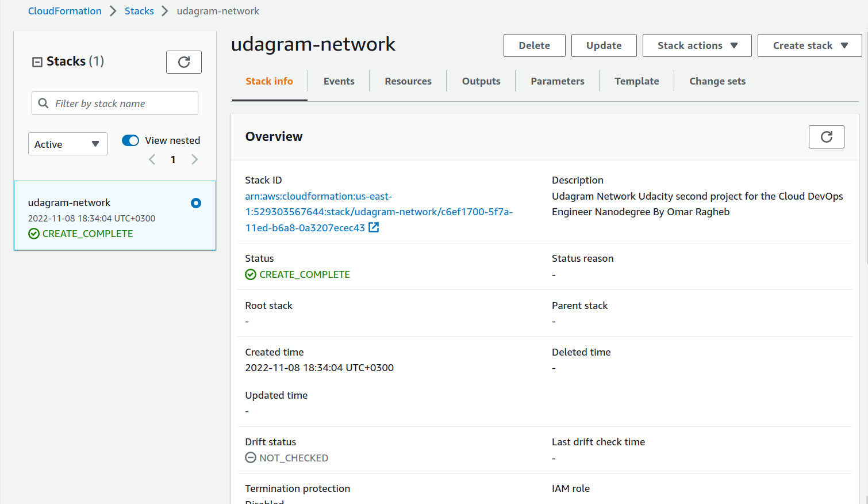Screen dimensions: 868x504
Task: Select the udagram-network stack name in sidebar
Action: point(69,203)
